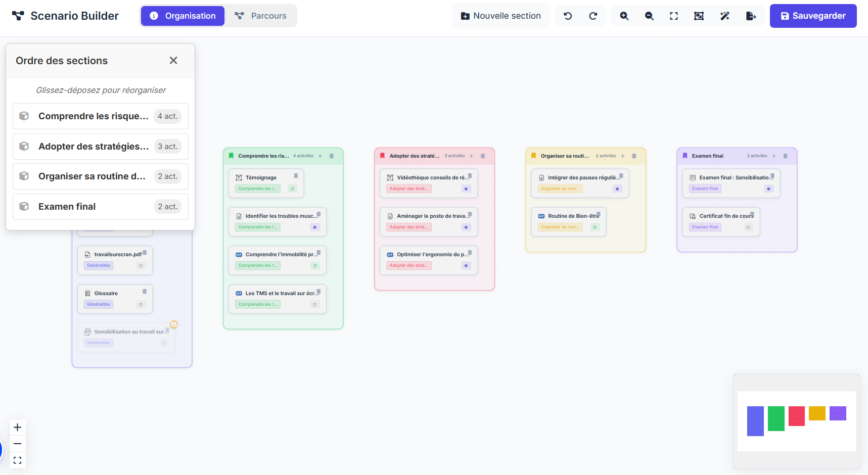Select 'Organiser sa routine d…' row in section order list
The width and height of the screenshot is (868, 475).
pos(101,176)
